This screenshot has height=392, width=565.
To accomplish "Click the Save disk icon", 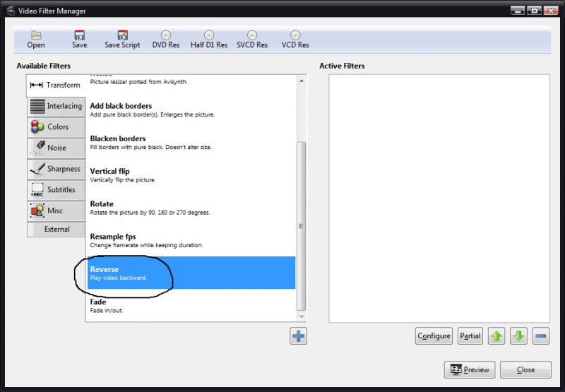I will (x=79, y=35).
